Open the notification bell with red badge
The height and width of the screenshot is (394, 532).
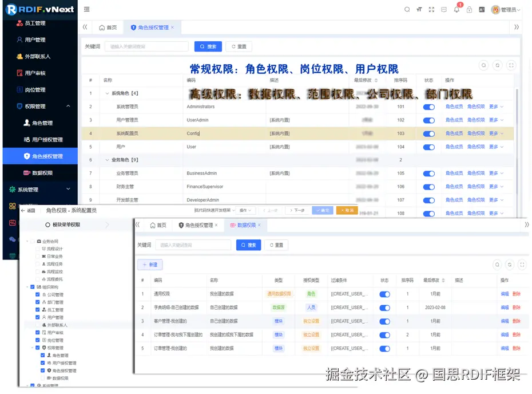pos(456,10)
